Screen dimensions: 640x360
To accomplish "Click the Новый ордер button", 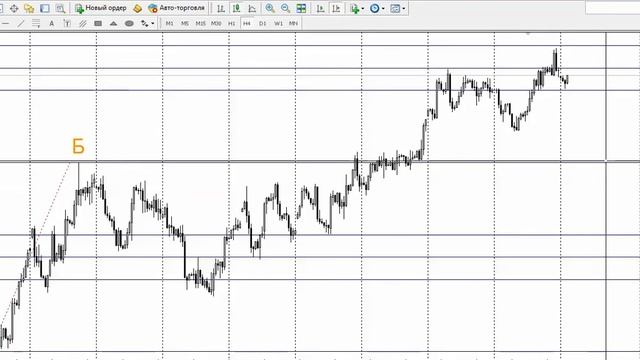I will click(x=101, y=8).
